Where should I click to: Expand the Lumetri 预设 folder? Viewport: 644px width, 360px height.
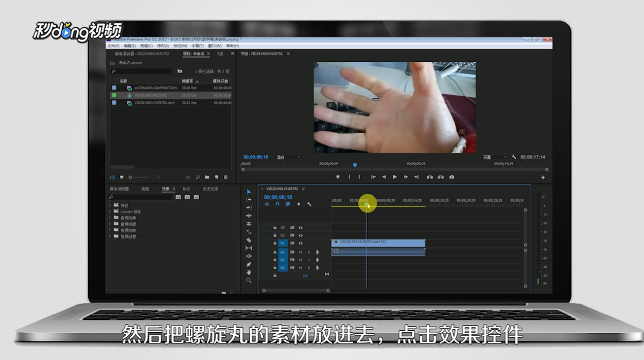pos(110,211)
